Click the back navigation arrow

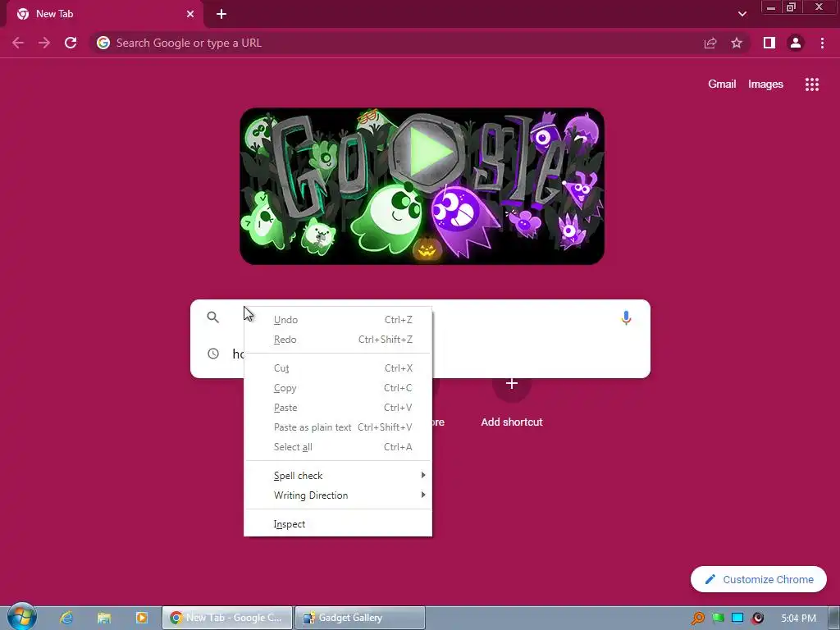click(x=18, y=43)
